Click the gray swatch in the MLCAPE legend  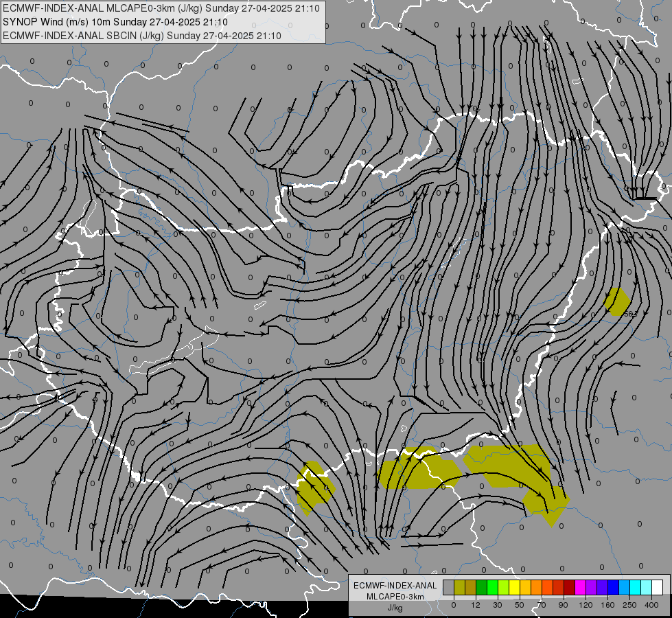click(x=449, y=587)
